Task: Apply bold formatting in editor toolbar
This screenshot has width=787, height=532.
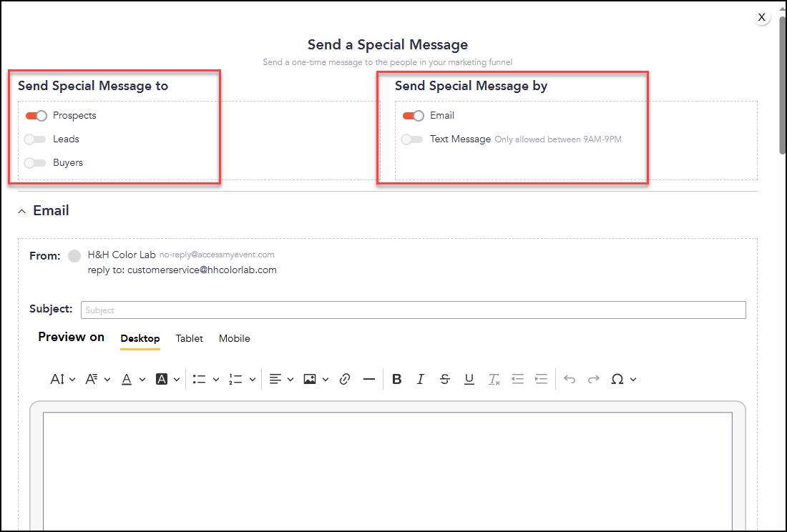Action: coord(396,380)
